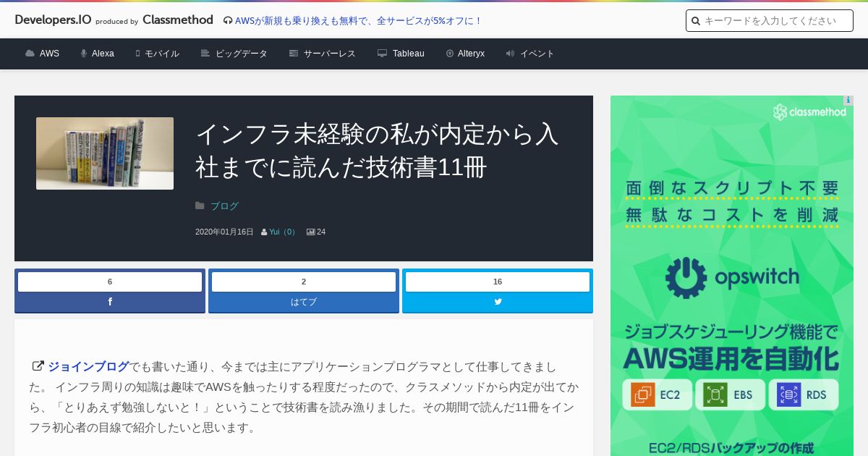
Task: Click the user icon beside Yui
Action: click(264, 232)
